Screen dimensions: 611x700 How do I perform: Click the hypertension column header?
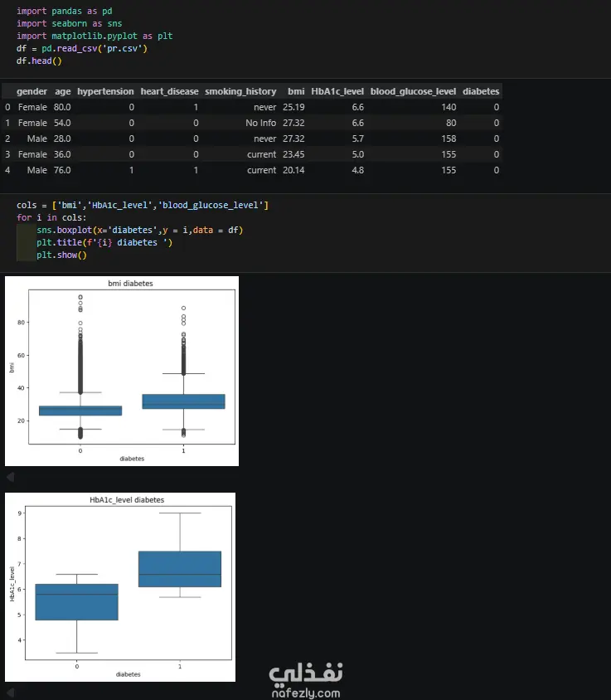pos(105,91)
